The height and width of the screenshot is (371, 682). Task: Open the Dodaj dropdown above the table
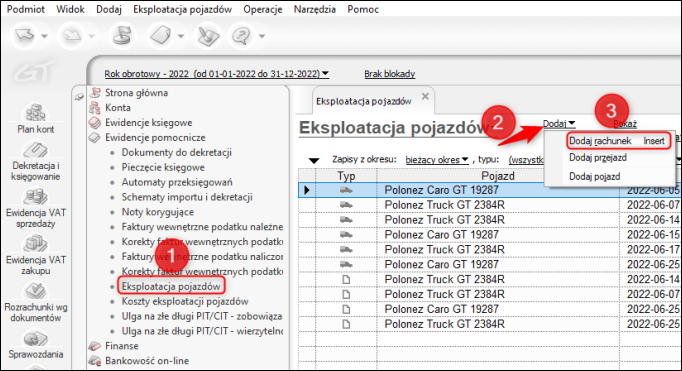coord(559,124)
